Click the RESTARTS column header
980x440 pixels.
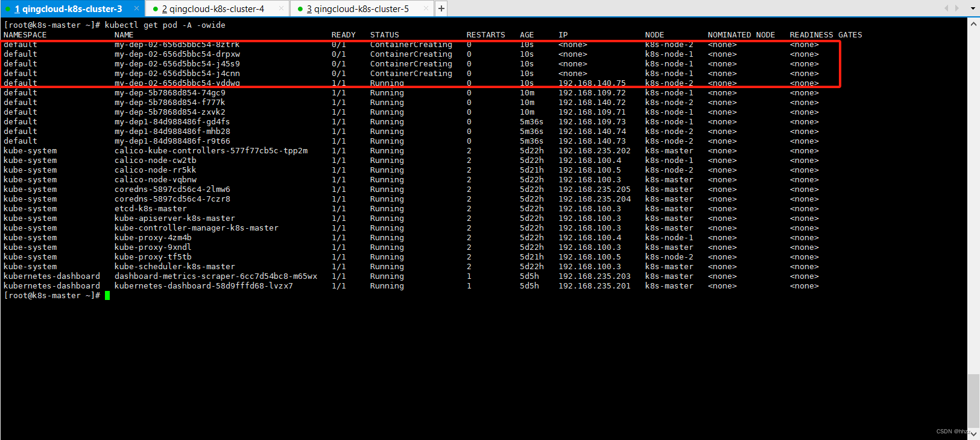pos(486,35)
